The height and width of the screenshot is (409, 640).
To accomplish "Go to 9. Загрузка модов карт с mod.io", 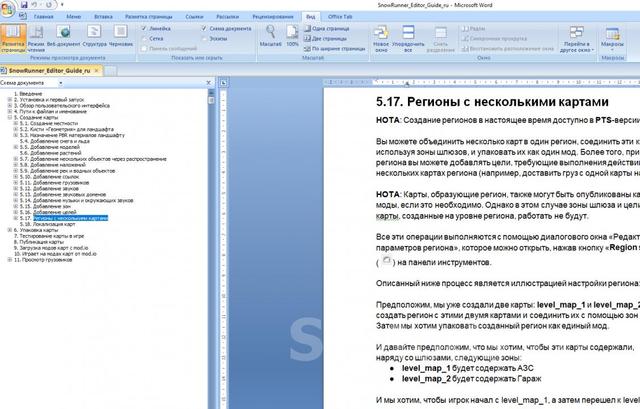I will coord(51,248).
